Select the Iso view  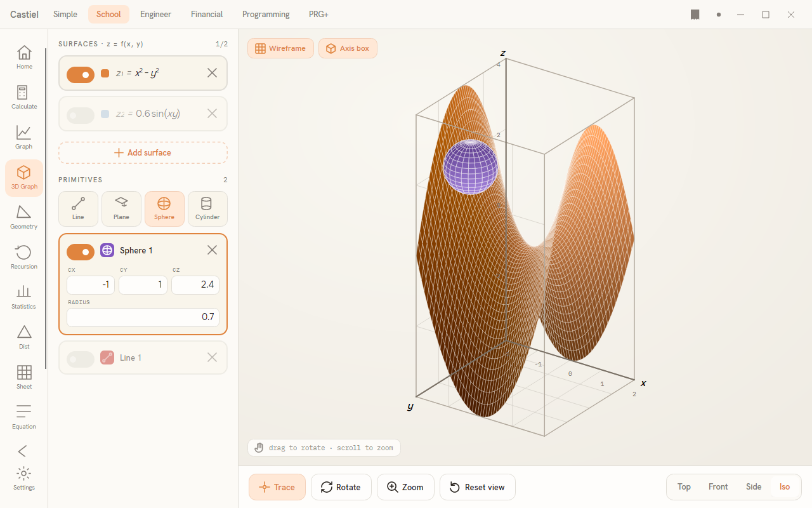point(785,487)
